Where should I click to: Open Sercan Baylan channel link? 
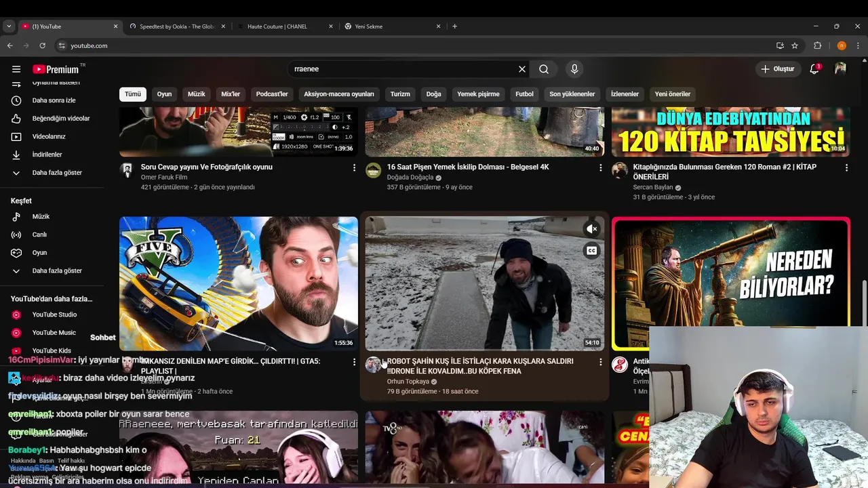coord(653,187)
